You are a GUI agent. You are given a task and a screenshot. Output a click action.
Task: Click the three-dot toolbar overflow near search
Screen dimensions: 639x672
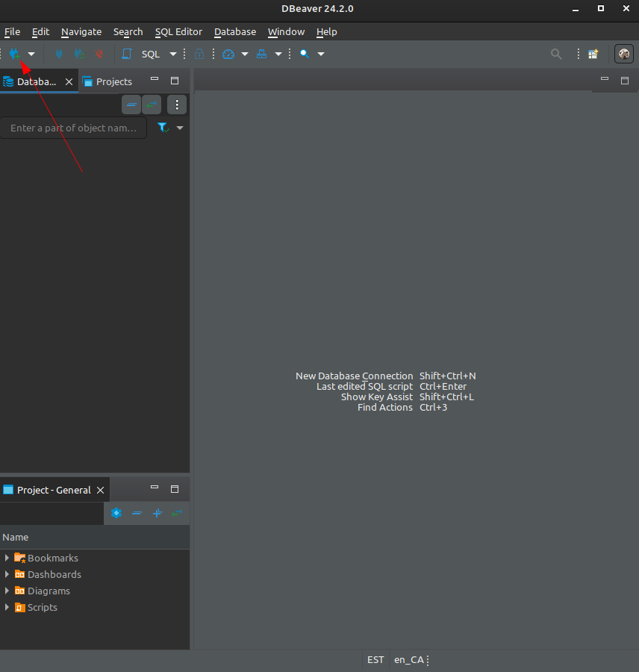coord(578,54)
